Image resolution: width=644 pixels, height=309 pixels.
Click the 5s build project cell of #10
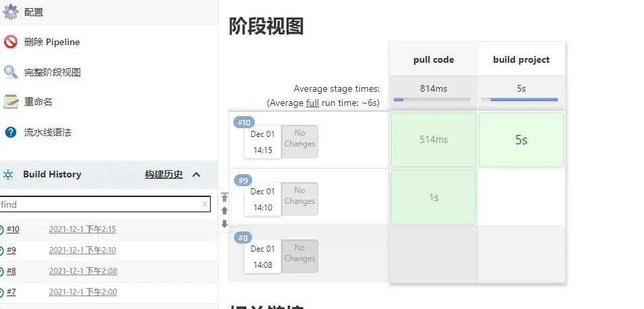pos(521,140)
